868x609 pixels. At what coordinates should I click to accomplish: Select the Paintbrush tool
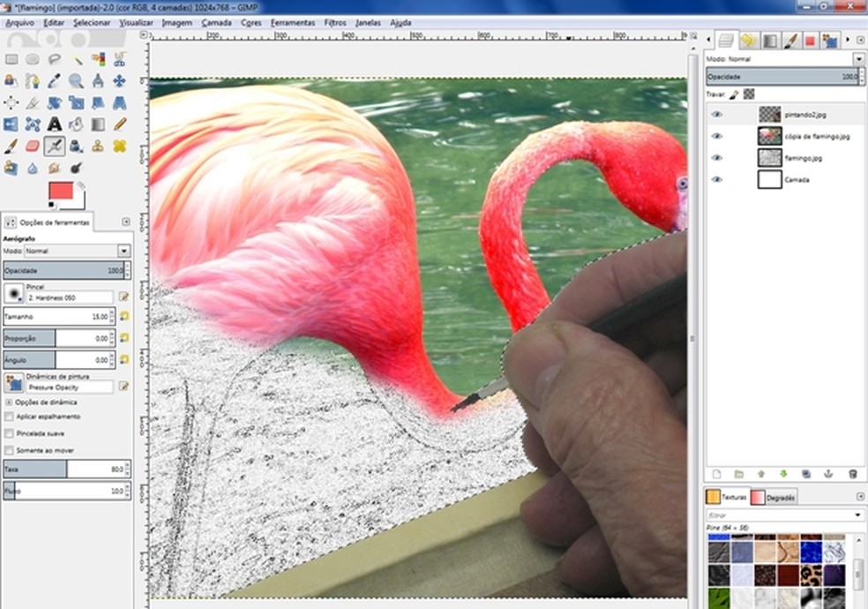pyautogui.click(x=11, y=146)
